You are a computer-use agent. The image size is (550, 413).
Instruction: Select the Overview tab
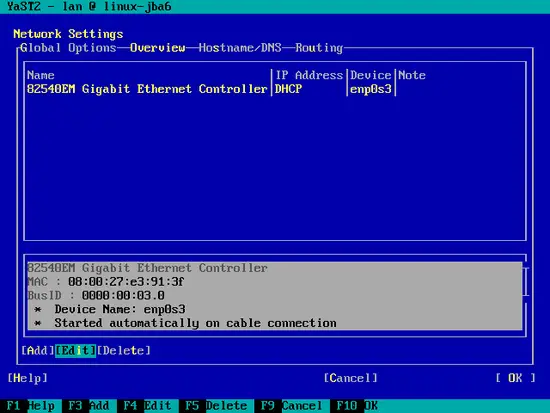tap(157, 48)
